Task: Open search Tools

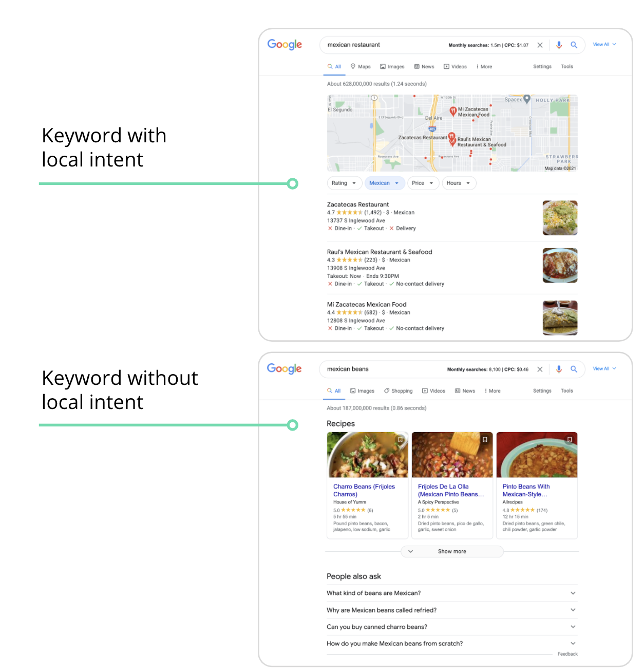Action: [x=567, y=66]
